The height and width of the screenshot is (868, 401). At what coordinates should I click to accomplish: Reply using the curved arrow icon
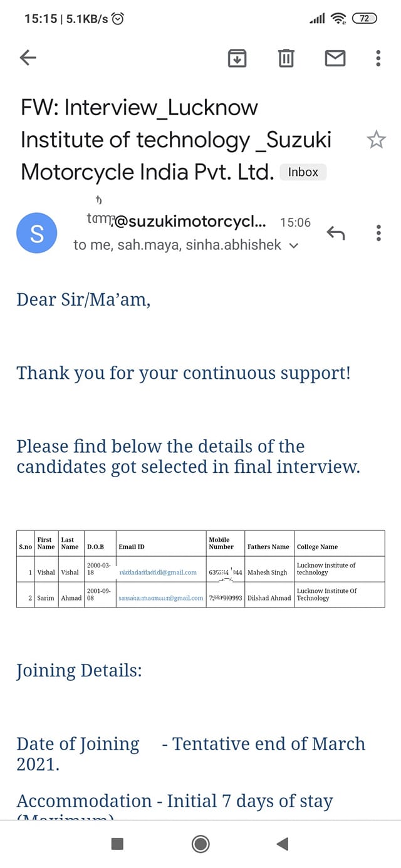tap(336, 234)
